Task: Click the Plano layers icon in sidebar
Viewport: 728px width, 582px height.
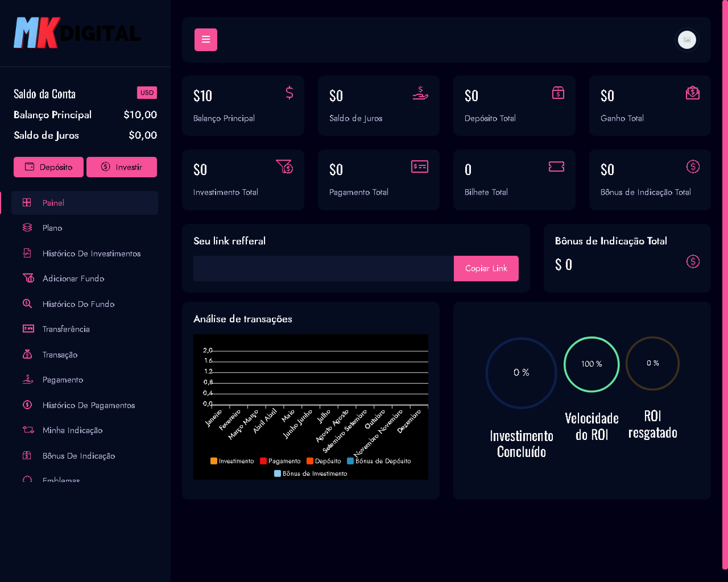Action: click(x=27, y=227)
